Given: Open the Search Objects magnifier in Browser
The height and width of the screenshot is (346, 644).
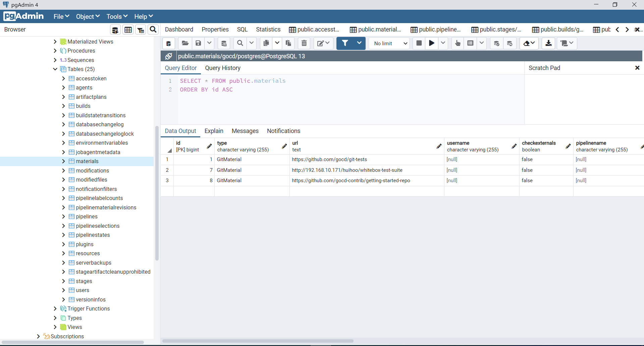Looking at the screenshot, I should pyautogui.click(x=153, y=29).
